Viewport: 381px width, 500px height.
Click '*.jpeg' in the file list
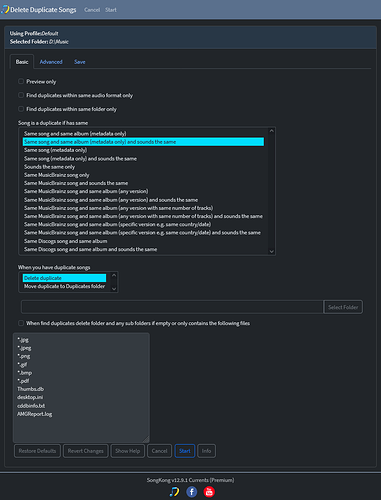pos(24,348)
